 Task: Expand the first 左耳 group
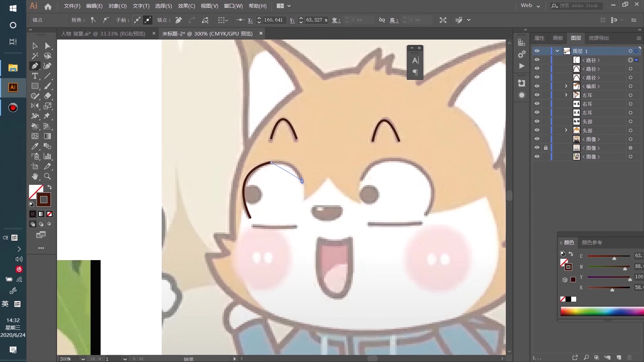click(x=566, y=95)
